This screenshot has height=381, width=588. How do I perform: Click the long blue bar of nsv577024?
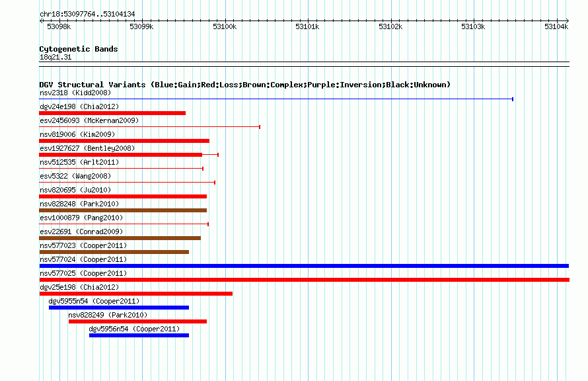[x=304, y=266]
